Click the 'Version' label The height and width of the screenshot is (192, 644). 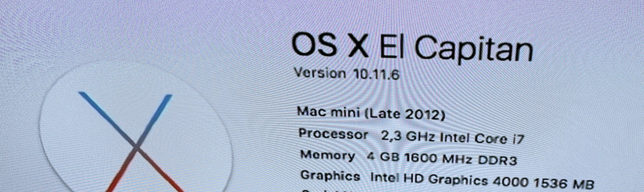[x=320, y=73]
